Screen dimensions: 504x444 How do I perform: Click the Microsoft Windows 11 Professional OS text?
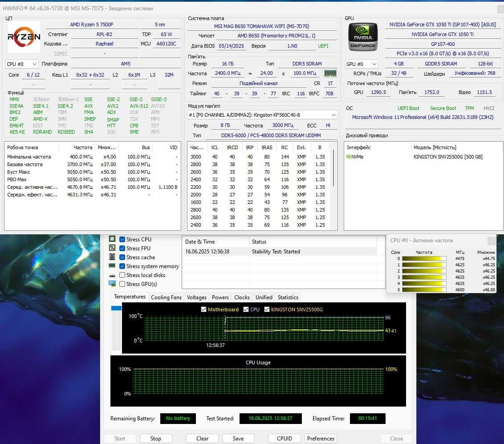click(423, 117)
